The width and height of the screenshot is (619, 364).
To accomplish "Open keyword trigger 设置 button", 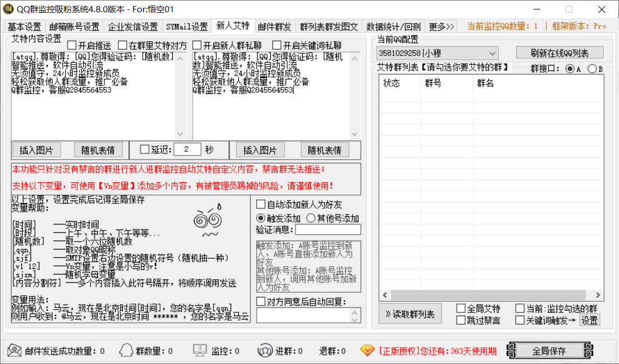I will 590,320.
